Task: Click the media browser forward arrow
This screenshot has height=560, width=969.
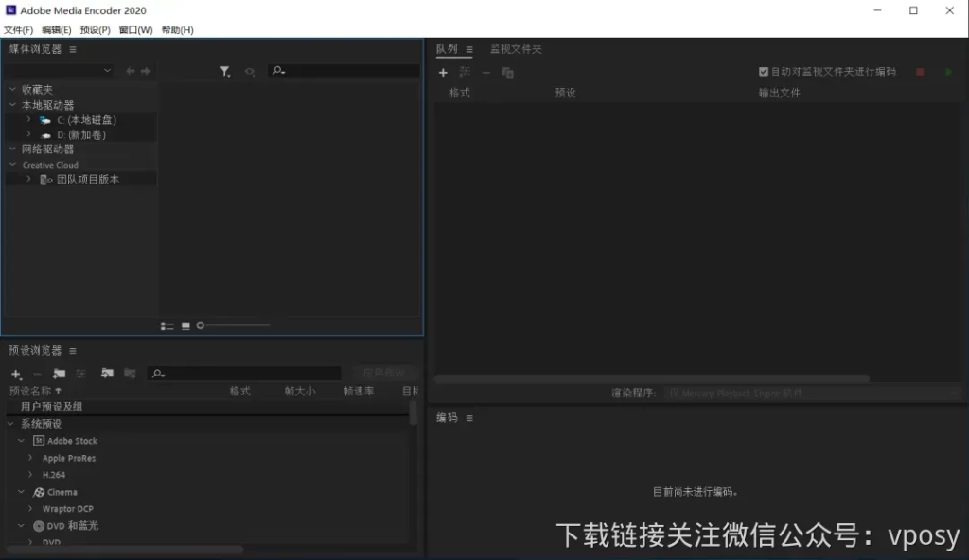Action: (146, 71)
